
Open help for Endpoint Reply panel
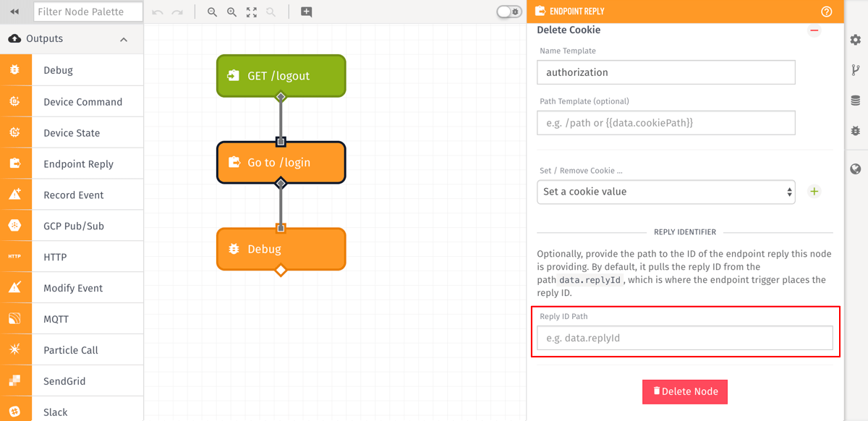pos(827,12)
